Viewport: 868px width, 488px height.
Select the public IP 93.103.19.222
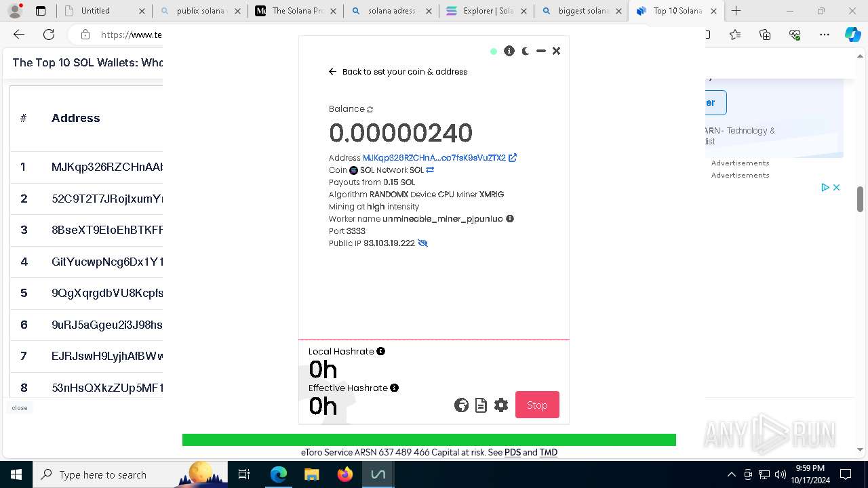(x=389, y=243)
